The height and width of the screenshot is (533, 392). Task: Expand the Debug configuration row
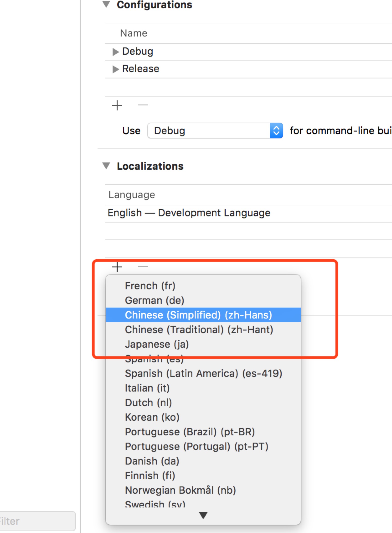[115, 52]
